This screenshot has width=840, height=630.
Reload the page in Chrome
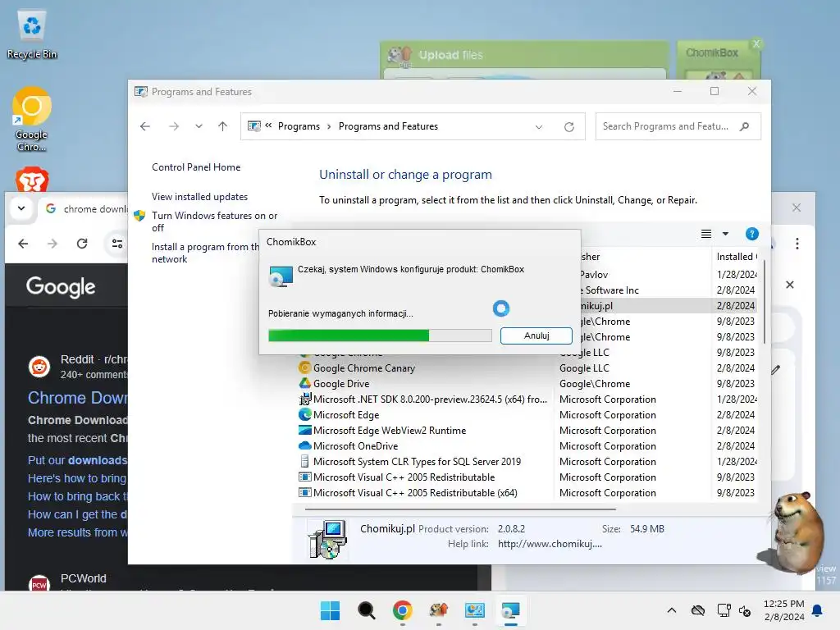pos(82,244)
